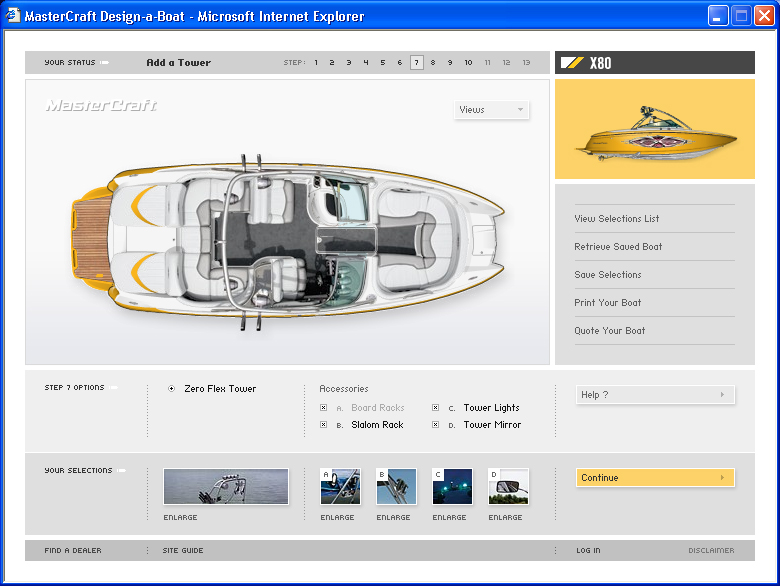Click the 'Add a Tower' status text
Viewport: 780px width, 586px height.
(x=179, y=63)
